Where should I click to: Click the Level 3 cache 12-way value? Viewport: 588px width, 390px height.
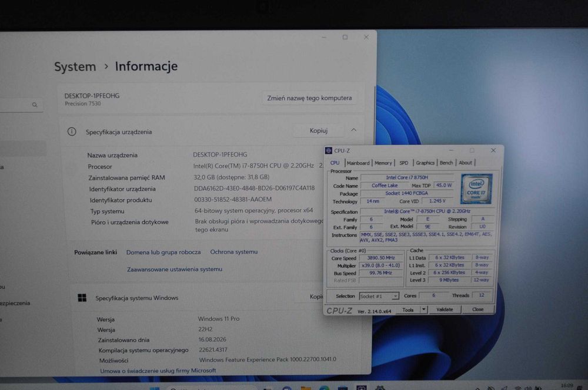click(x=482, y=280)
